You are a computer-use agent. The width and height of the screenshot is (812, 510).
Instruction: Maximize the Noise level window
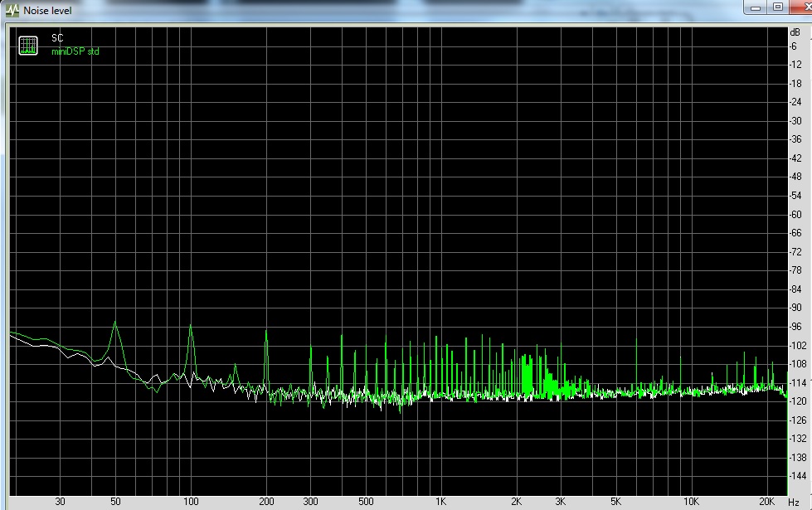pos(777,7)
